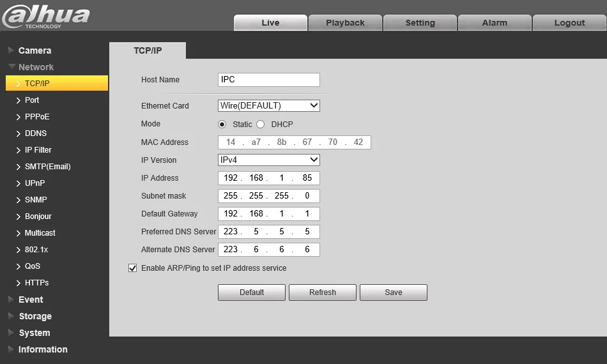Go to the Setting tab
The height and width of the screenshot is (364, 607).
pos(420,23)
